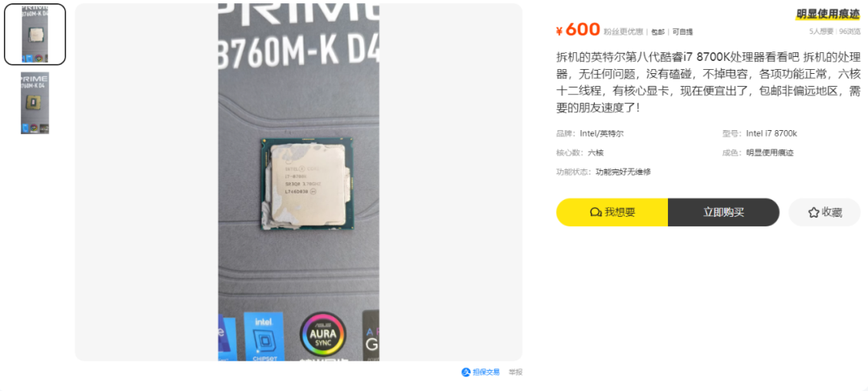This screenshot has height=391, width=868.
Task: Select the second CPU thumbnail image
Action: [35, 103]
